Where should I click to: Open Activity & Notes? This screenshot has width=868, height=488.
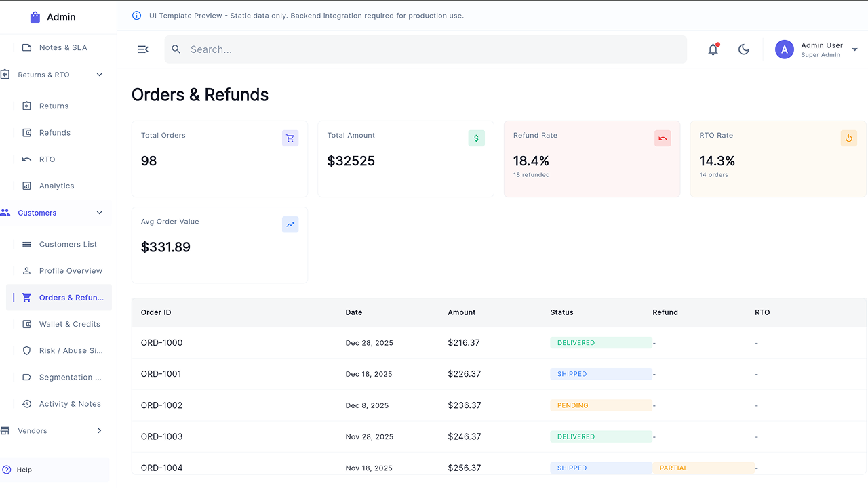point(59,404)
